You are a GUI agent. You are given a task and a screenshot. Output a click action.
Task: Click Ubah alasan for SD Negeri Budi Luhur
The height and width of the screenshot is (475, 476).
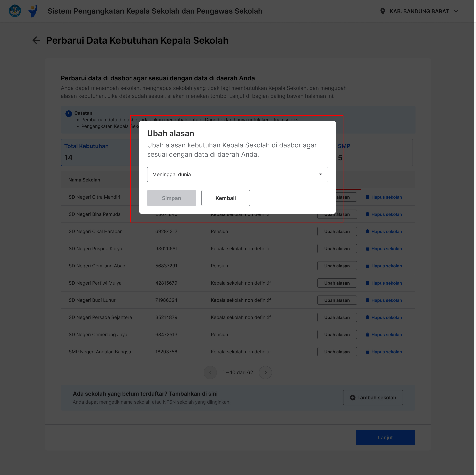click(337, 300)
